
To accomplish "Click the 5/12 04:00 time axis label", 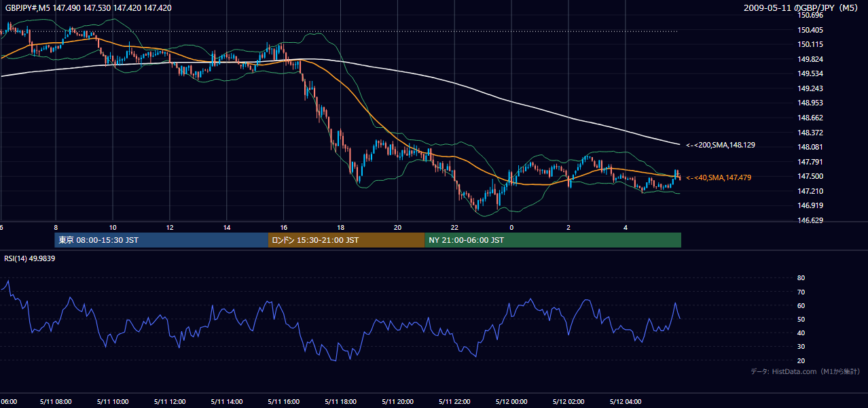I will pos(626,401).
